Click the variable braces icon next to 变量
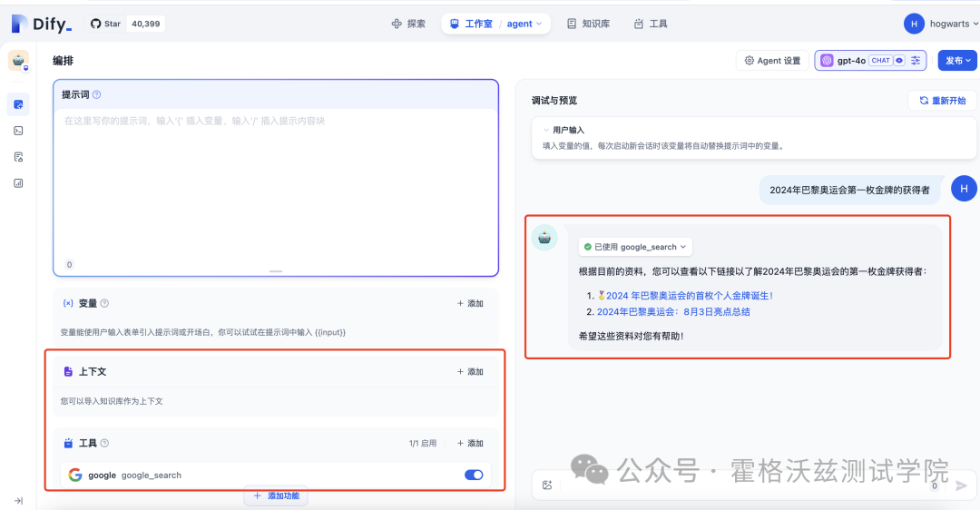Screen dimensions: 980x510 [x=68, y=303]
